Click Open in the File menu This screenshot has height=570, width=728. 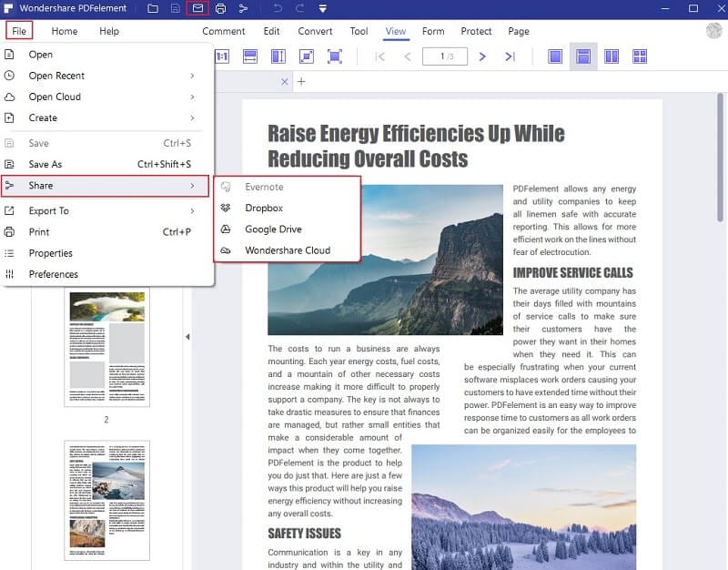tap(106, 55)
